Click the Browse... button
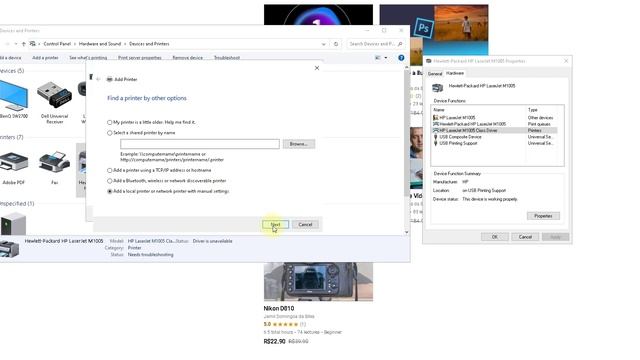 click(298, 144)
